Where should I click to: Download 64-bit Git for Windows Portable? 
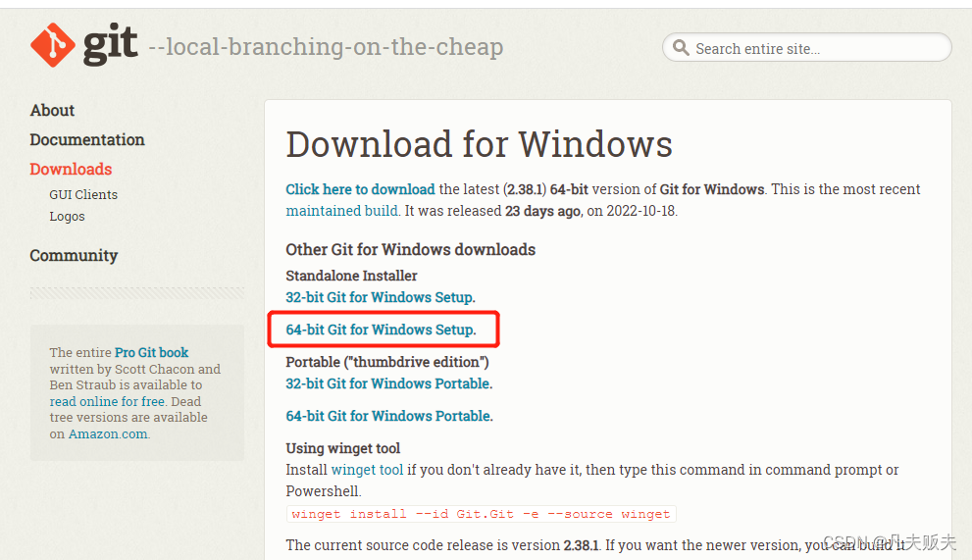coord(389,416)
